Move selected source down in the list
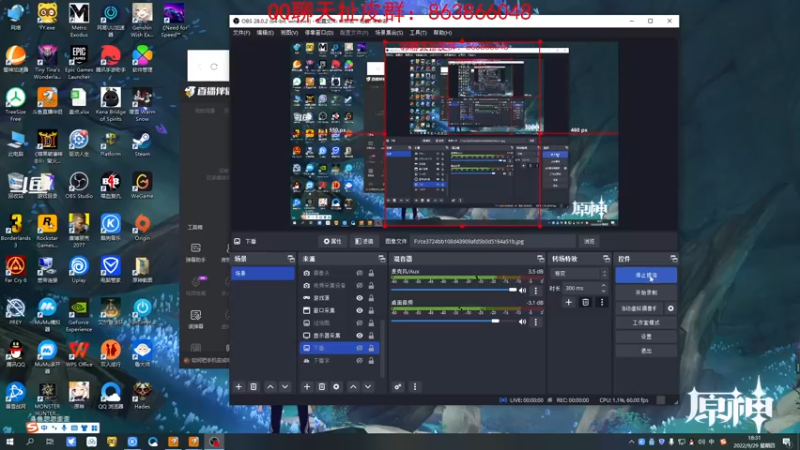Image resolution: width=800 pixels, height=450 pixels. (x=368, y=387)
